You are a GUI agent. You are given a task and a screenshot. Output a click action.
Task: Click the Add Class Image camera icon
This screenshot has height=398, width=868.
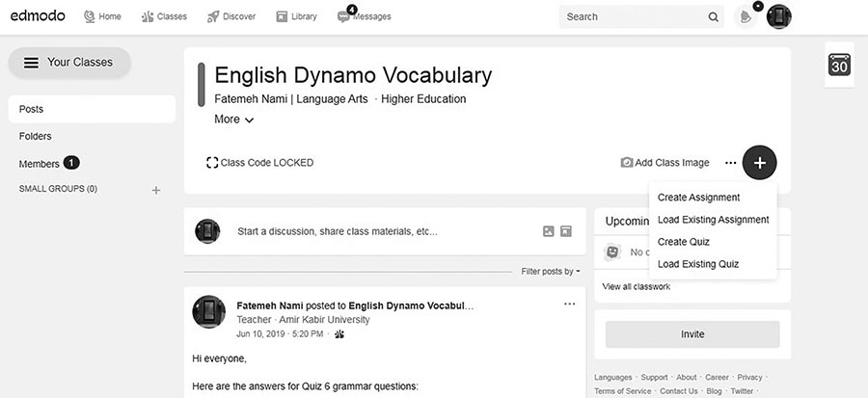[x=627, y=163]
